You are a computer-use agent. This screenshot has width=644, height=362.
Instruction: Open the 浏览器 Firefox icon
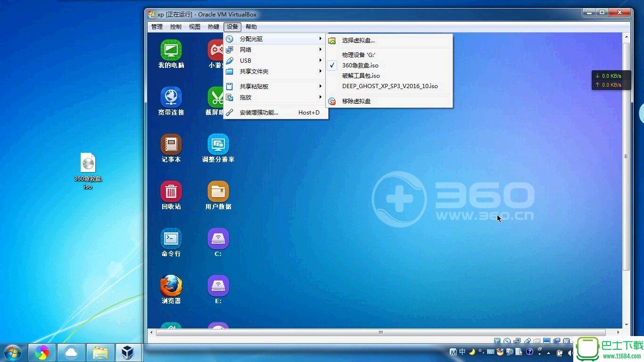tap(171, 290)
